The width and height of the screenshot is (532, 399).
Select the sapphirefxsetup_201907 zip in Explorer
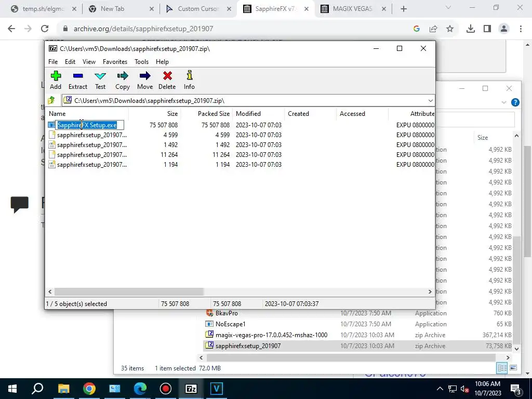pos(248,345)
